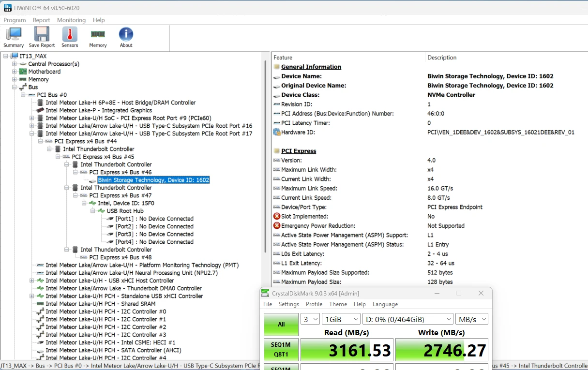Click the Maximum Link Speed 16.0 GT/s value

[x=440, y=188]
